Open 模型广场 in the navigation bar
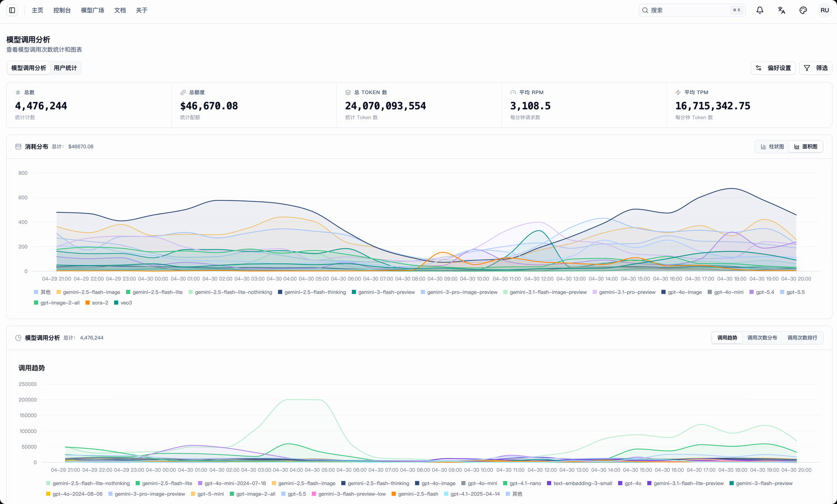This screenshot has height=504, width=837. 92,10
